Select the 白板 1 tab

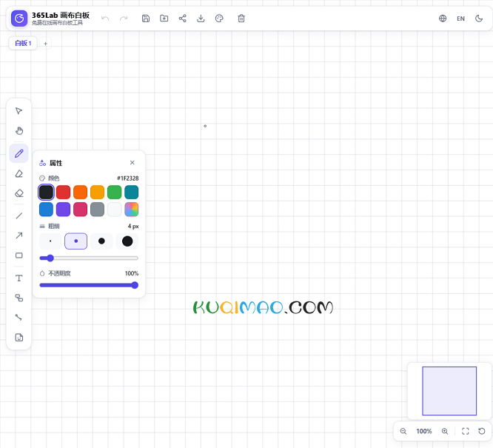23,43
